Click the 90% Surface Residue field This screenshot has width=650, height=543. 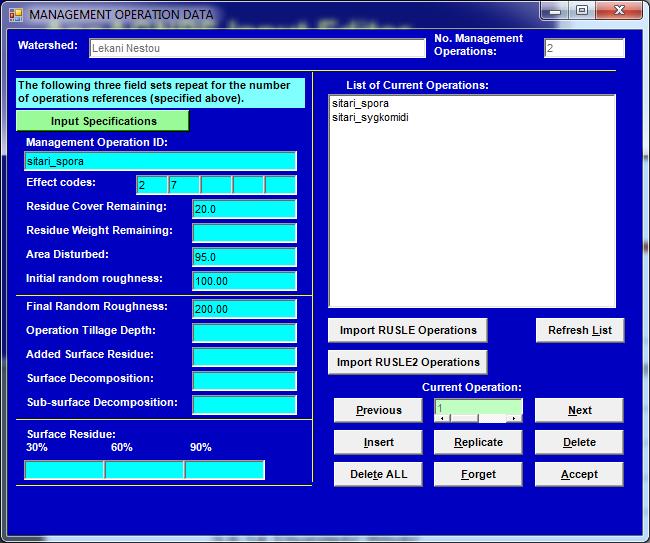click(225, 470)
